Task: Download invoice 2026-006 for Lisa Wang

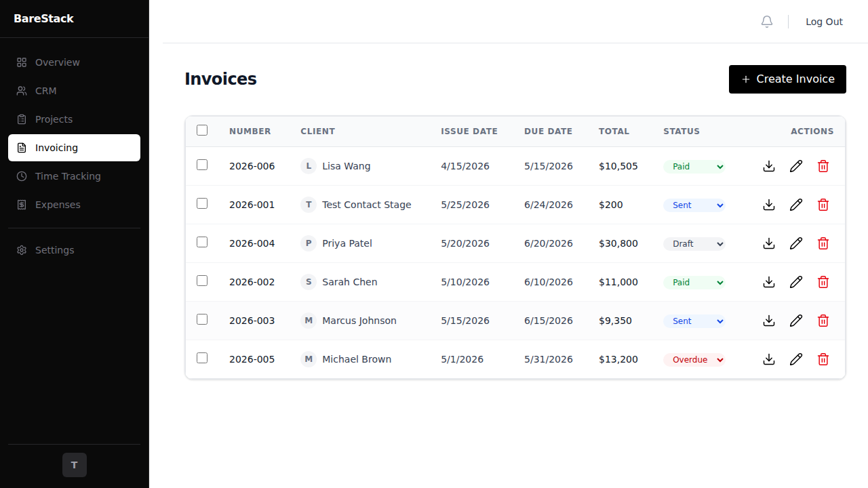Action: (769, 166)
